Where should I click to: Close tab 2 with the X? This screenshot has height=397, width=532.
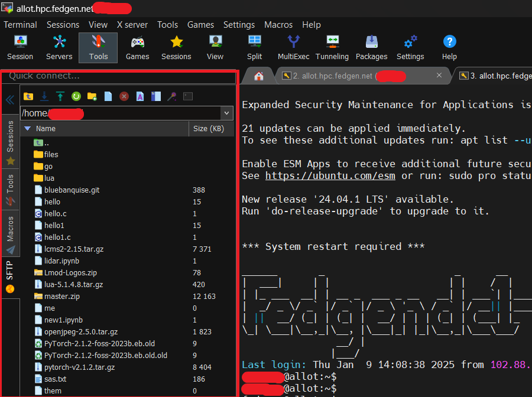[439, 75]
